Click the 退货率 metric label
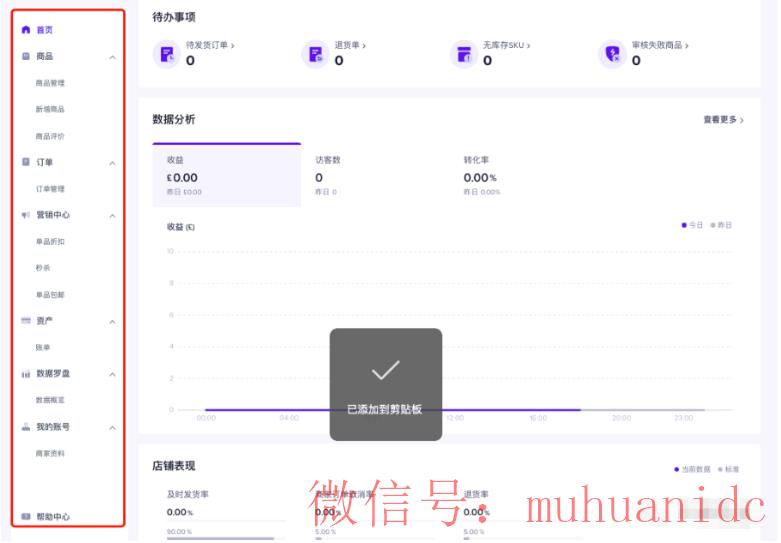 pyautogui.click(x=476, y=494)
